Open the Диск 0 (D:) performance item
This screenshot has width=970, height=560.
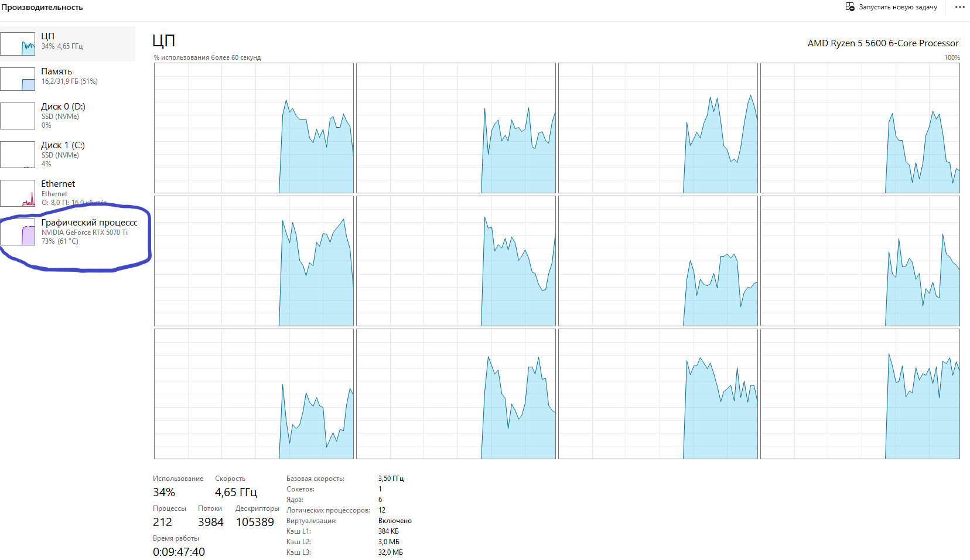(x=67, y=115)
